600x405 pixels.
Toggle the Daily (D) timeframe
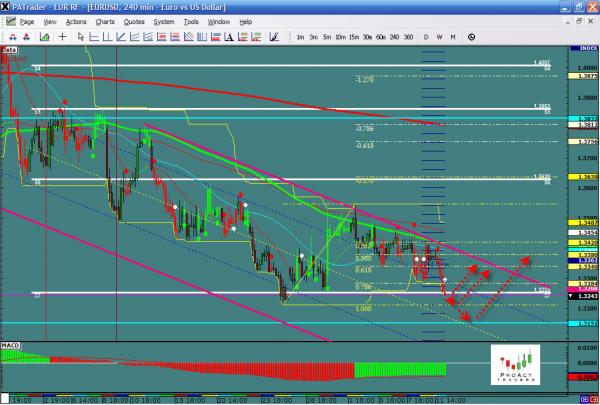426,37
